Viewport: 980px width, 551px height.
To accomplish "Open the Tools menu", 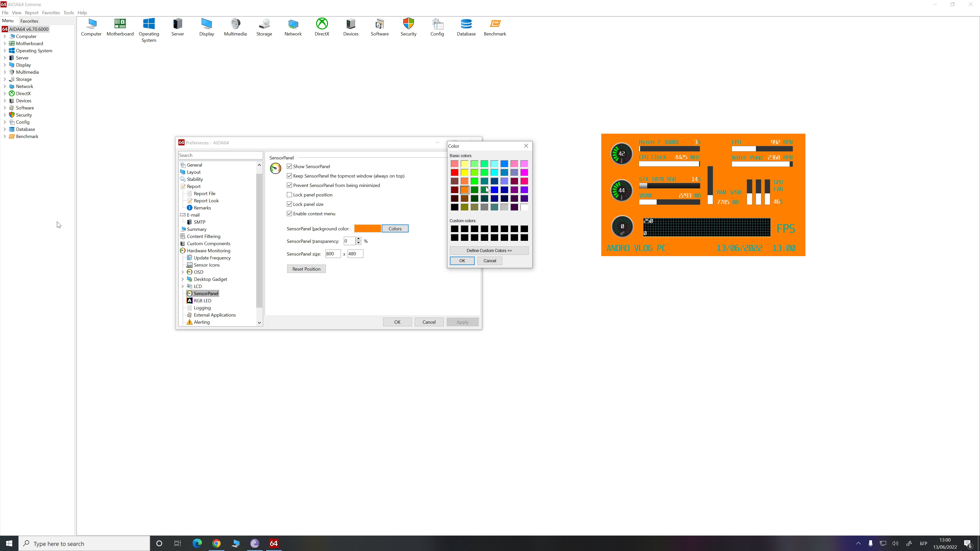I will pos(68,12).
